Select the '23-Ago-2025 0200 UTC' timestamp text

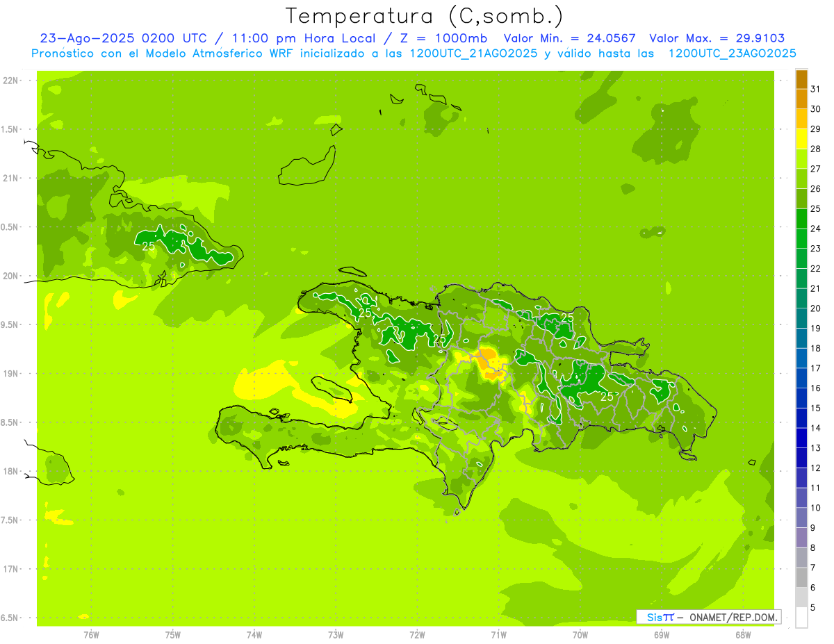(x=123, y=38)
